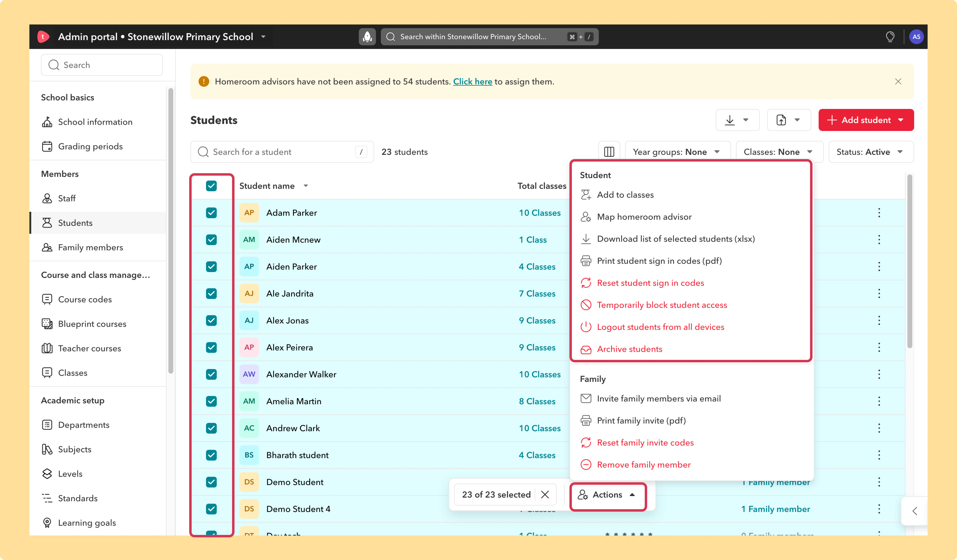The height and width of the screenshot is (560, 957).
Task: Open row options for Adam Parker
Action: pyautogui.click(x=879, y=213)
